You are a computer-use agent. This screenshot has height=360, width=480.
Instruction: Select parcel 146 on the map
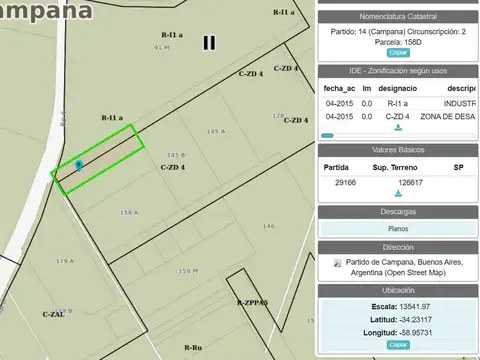click(269, 226)
